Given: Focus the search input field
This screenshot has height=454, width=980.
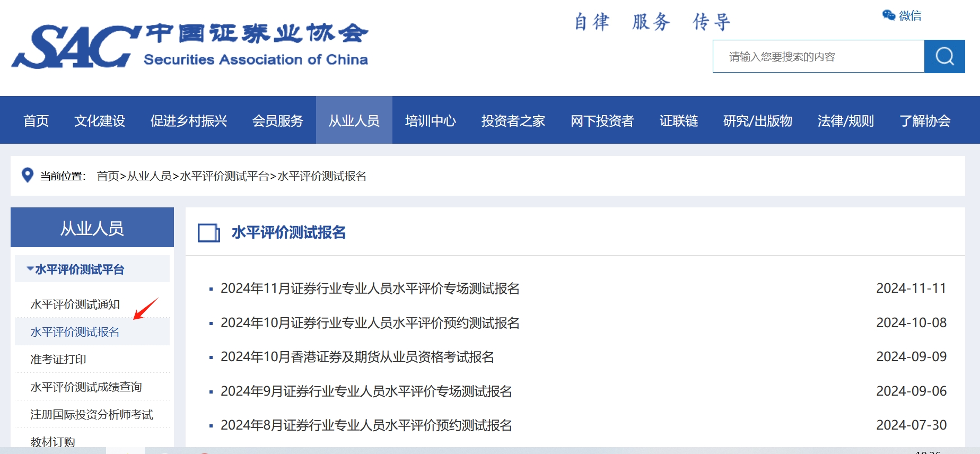Looking at the screenshot, I should click(x=818, y=56).
